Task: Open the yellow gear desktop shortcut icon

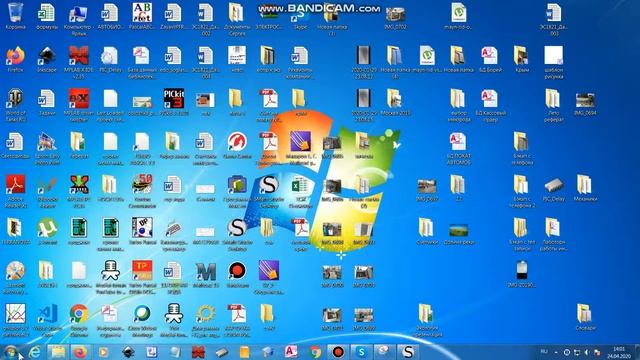Action: pyautogui.click(x=205, y=314)
